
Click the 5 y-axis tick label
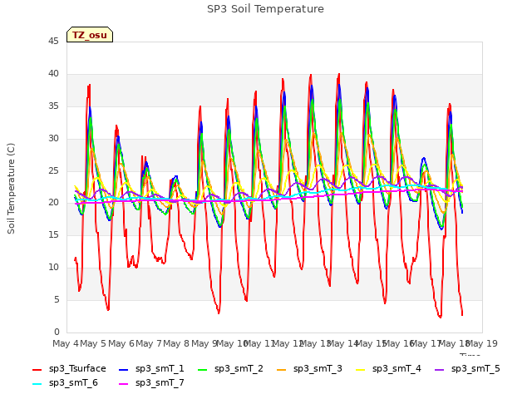[x=57, y=299]
